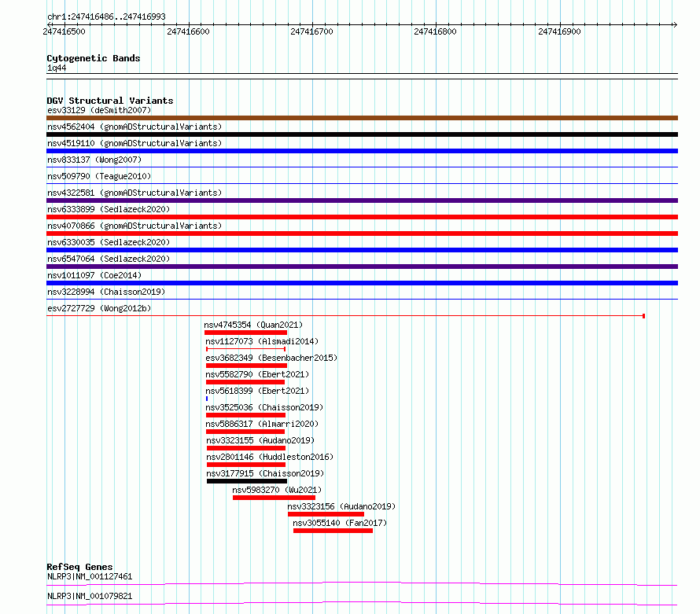Open esv3682349 (Besenbacher2015) label
The width and height of the screenshot is (700, 614).
pos(271,358)
